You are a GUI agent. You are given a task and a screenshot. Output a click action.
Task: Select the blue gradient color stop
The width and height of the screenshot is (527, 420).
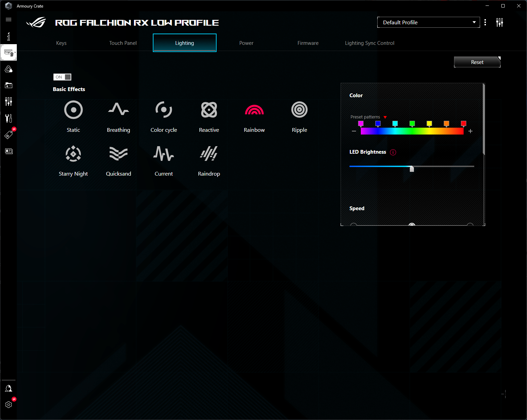[x=378, y=124]
